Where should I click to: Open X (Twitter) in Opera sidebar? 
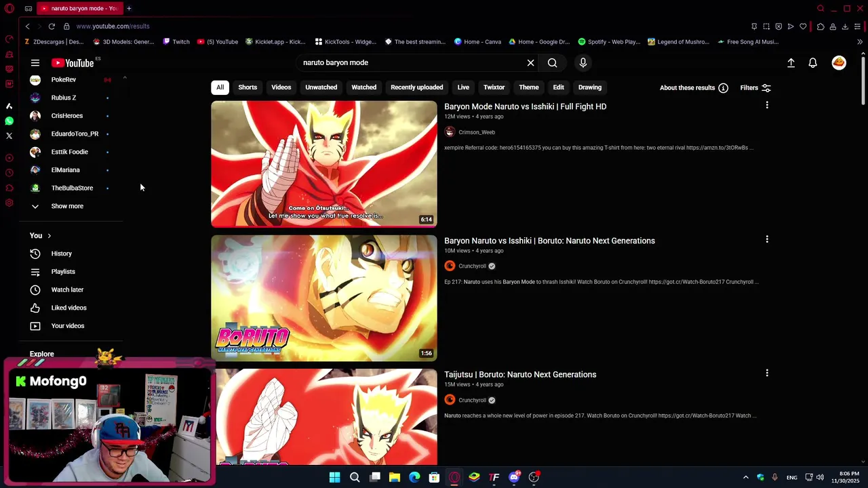pos(9,136)
